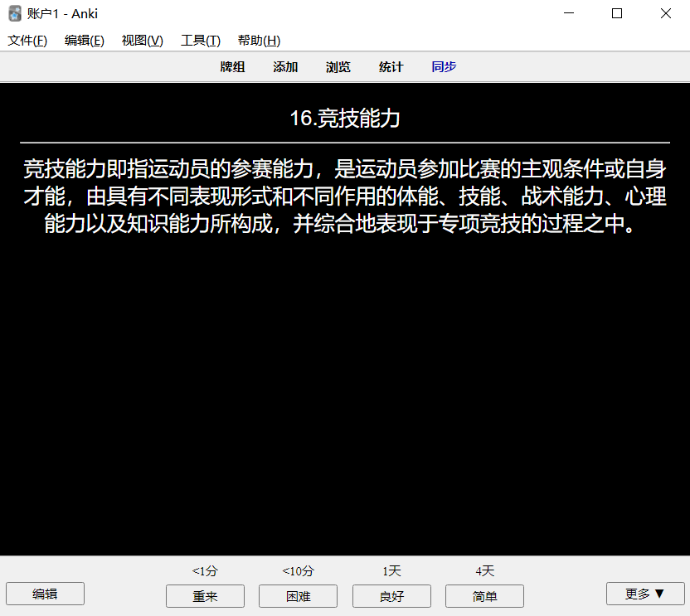Click the Anki app icon in title bar
Viewport: 690px width, 616px height.
(x=15, y=13)
